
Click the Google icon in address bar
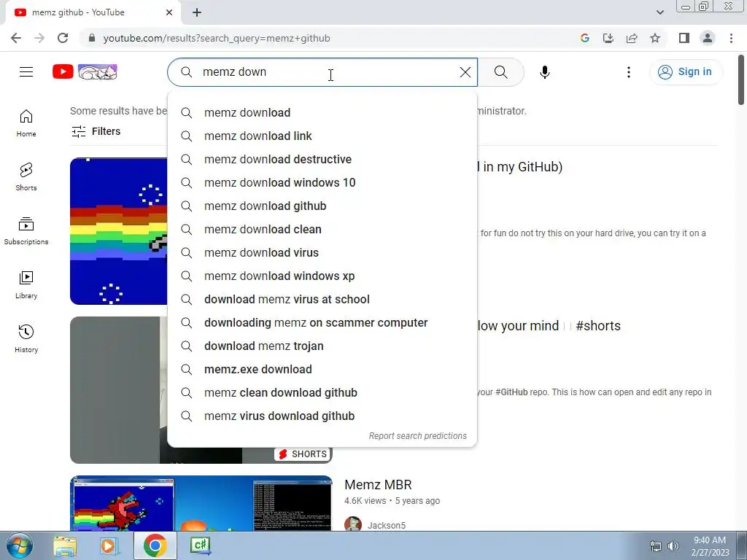coord(584,38)
